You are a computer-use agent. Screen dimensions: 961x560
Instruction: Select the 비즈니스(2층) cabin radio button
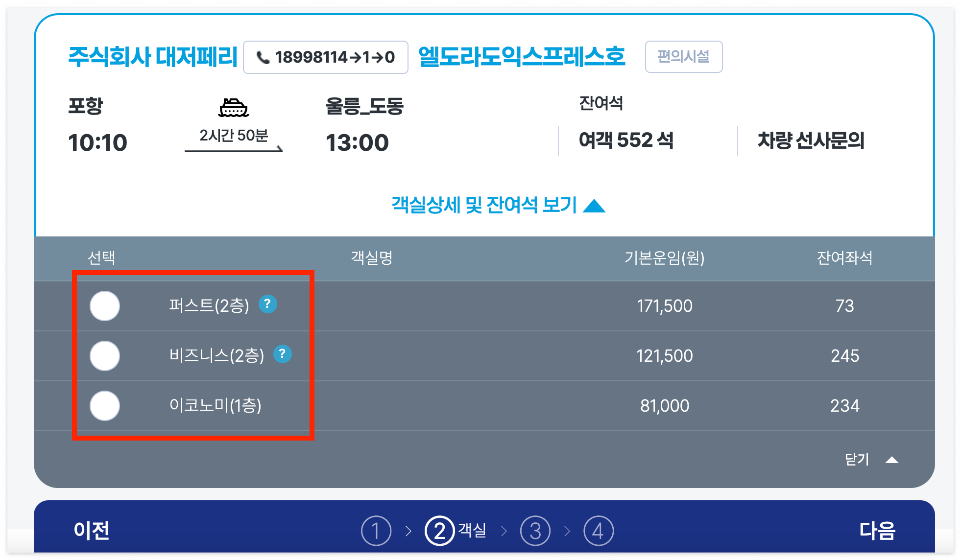coord(104,356)
